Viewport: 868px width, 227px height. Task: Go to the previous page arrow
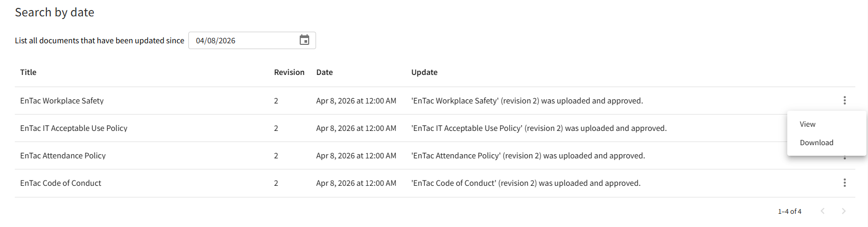(822, 211)
